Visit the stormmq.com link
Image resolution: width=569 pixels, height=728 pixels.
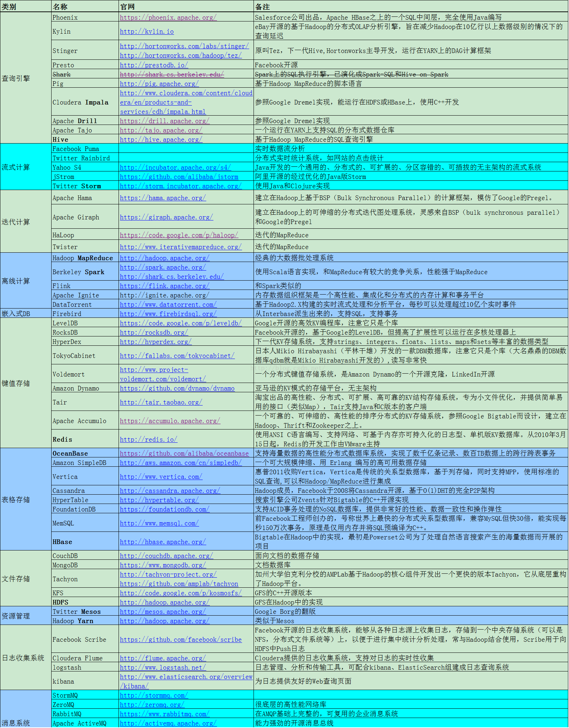154,695
